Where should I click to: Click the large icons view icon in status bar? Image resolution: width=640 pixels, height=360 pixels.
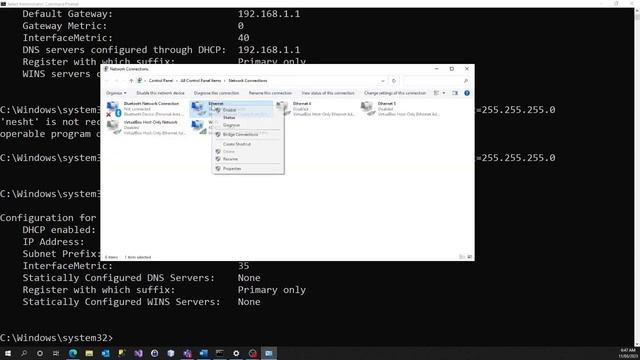click(469, 257)
